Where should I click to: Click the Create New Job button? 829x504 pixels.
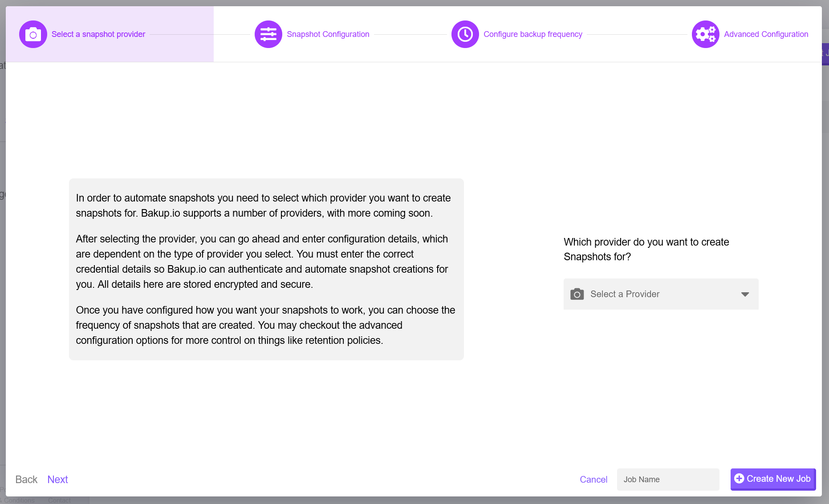point(773,479)
